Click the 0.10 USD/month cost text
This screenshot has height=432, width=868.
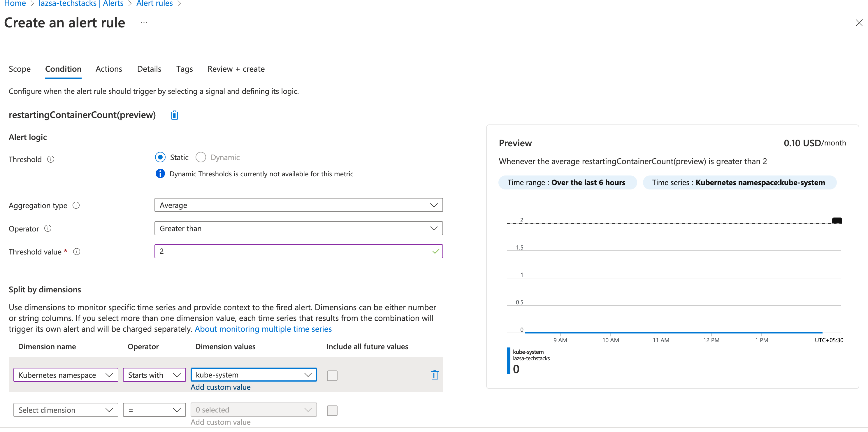click(815, 143)
